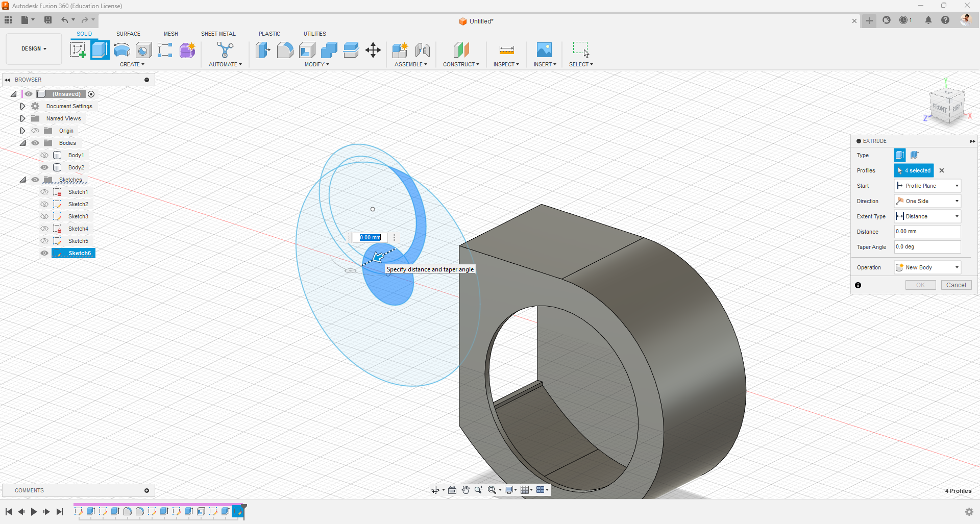Click the 4 selected profiles button
The width and height of the screenshot is (980, 524).
(x=914, y=170)
